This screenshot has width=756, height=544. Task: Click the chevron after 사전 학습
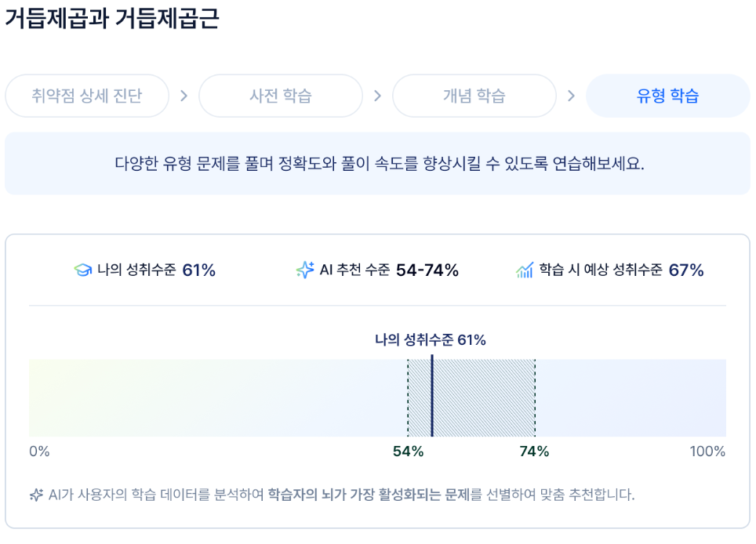tap(377, 96)
